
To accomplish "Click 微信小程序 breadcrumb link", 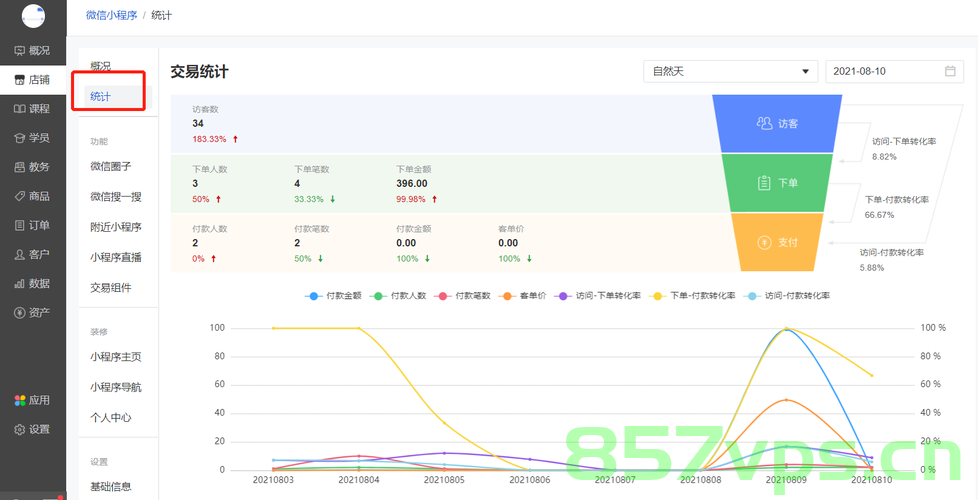I will point(112,16).
